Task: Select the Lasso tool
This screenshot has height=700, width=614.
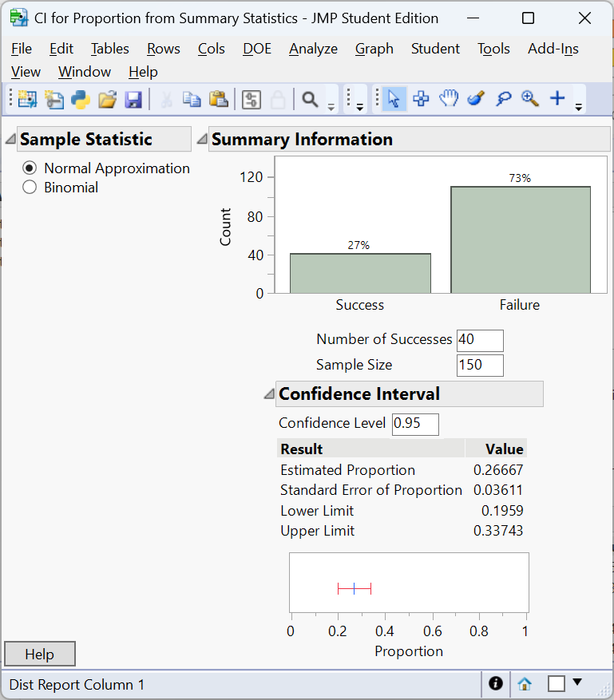Action: pyautogui.click(x=503, y=99)
